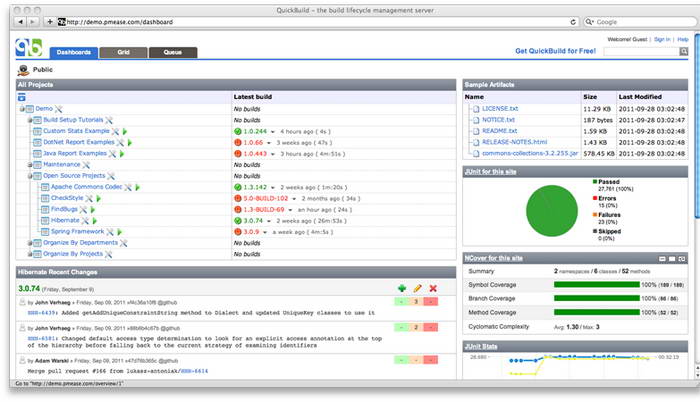Click the browser reload icon
This screenshot has height=402, width=700.
573,22
